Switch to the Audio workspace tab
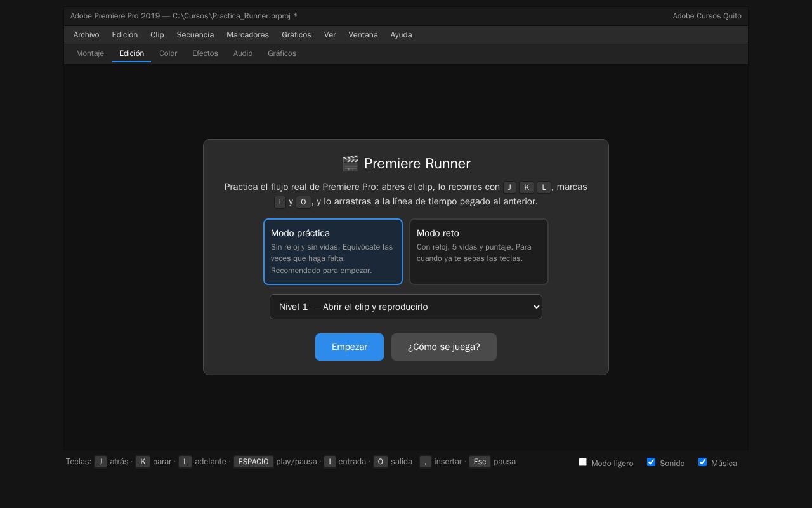This screenshot has width=812, height=508. pos(243,53)
